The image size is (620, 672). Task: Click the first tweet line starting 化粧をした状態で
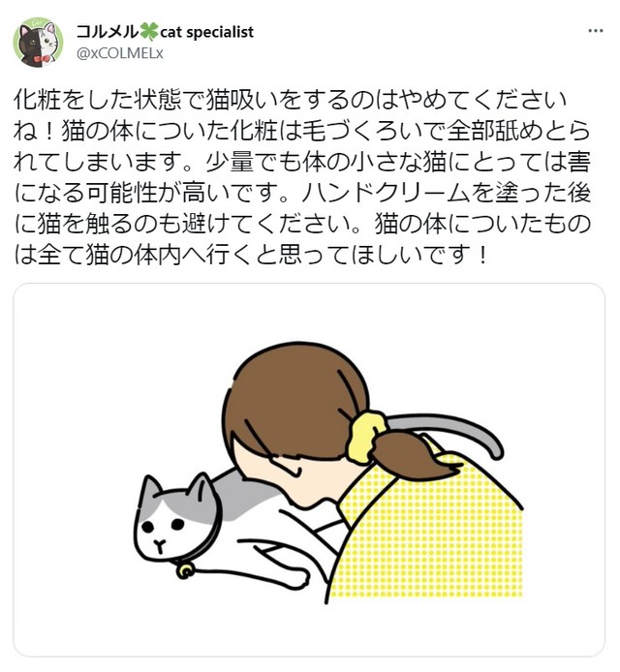[291, 100]
